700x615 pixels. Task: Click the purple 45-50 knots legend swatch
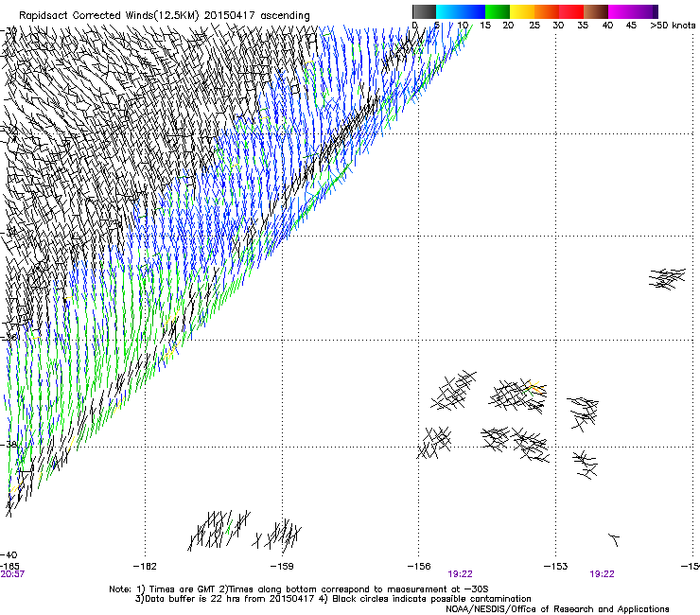(645, 11)
